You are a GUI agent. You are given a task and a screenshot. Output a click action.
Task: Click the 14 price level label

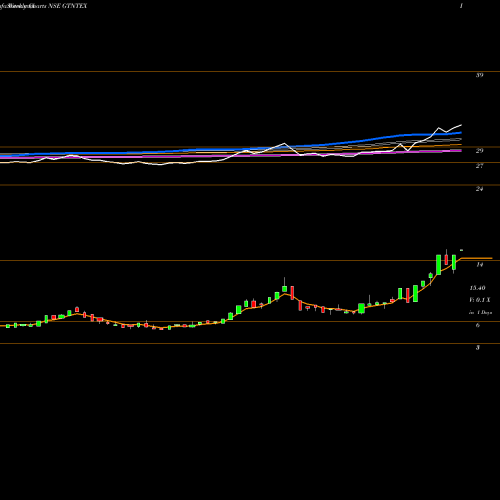pos(479,264)
